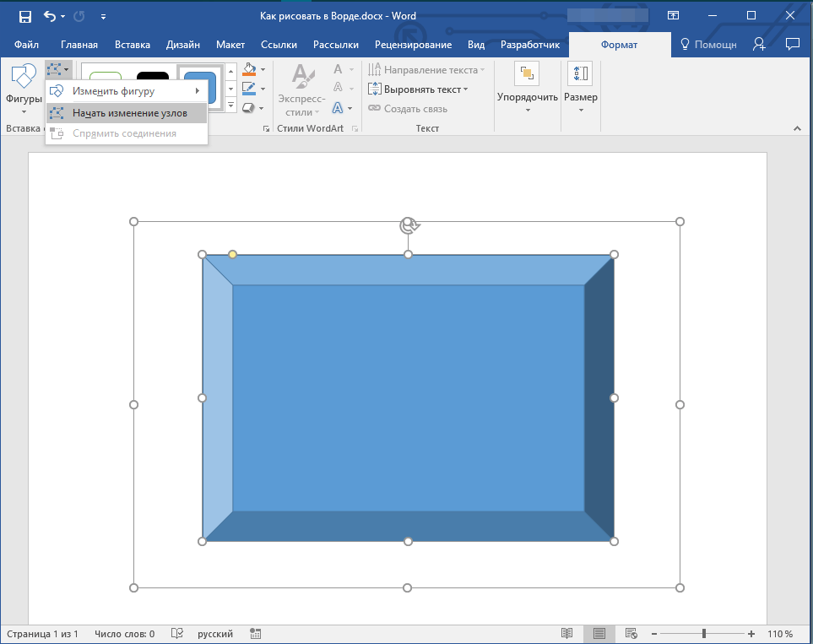Screen dimensions: 813x644
Task: Switch to Read Mode view
Action: coord(567,634)
